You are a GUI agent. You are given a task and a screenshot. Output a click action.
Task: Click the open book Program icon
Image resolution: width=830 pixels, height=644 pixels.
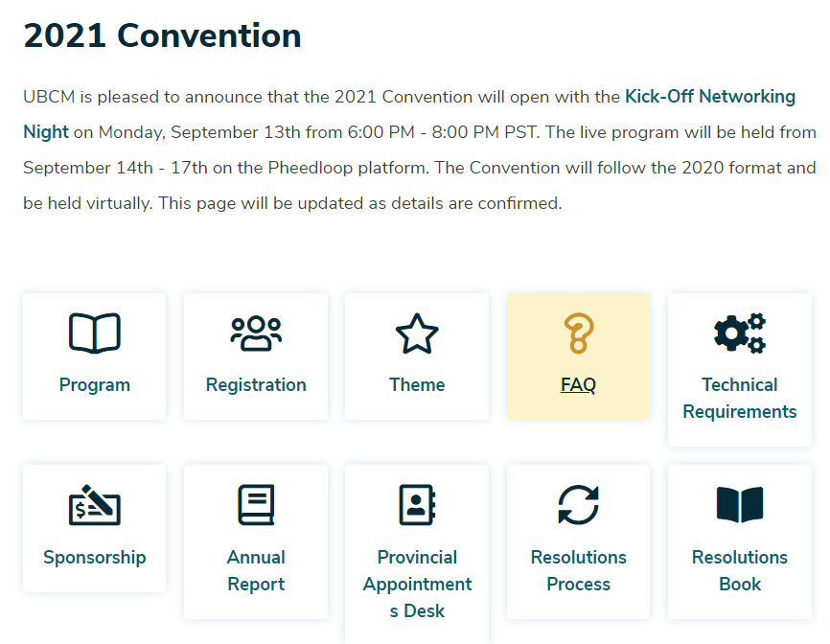[x=95, y=333]
